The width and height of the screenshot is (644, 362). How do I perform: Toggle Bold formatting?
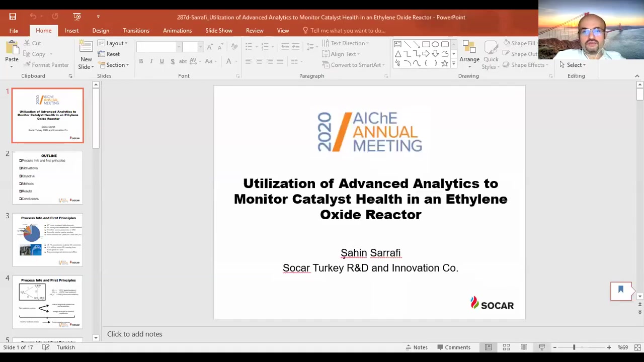coord(141,61)
